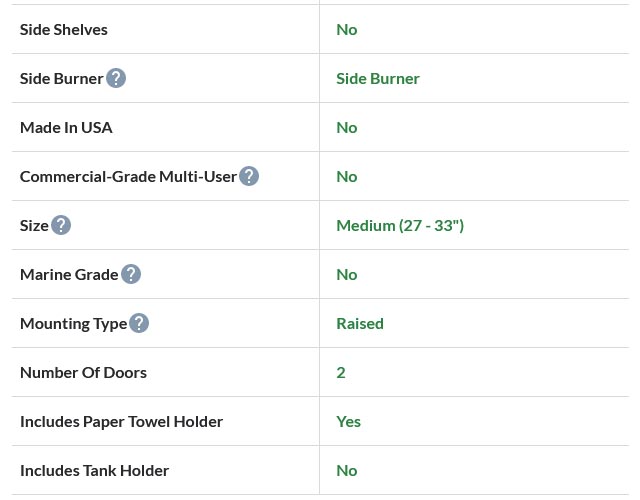Select the No value for Made In USA
The width and height of the screenshot is (640, 500).
point(347,127)
